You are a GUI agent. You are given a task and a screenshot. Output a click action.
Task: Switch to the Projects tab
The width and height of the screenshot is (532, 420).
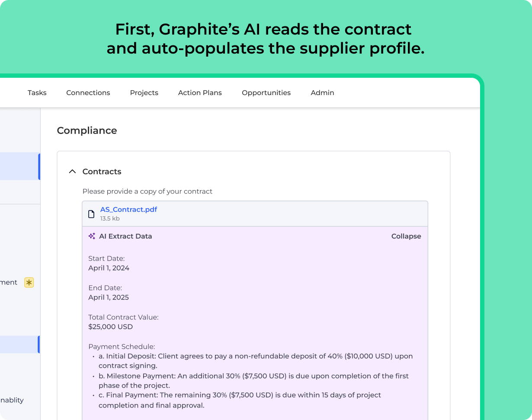click(x=144, y=92)
